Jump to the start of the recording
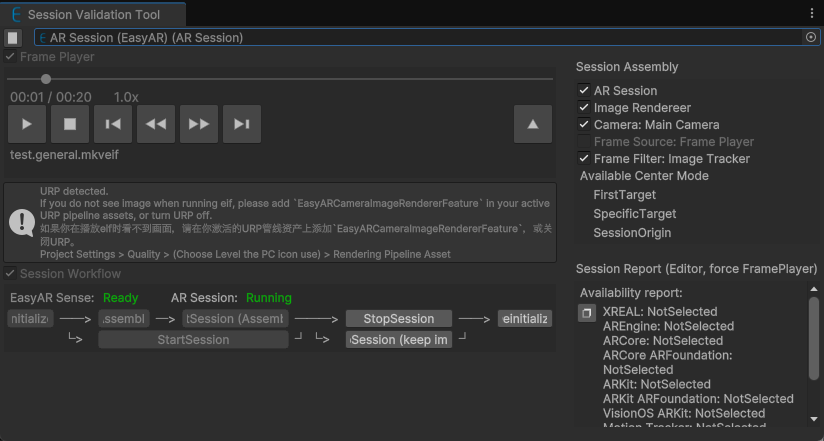 click(113, 124)
